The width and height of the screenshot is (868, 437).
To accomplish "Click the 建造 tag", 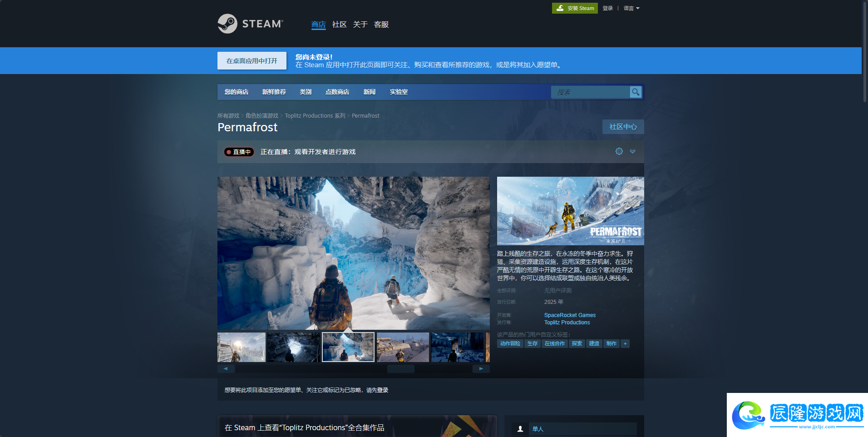I will click(594, 343).
